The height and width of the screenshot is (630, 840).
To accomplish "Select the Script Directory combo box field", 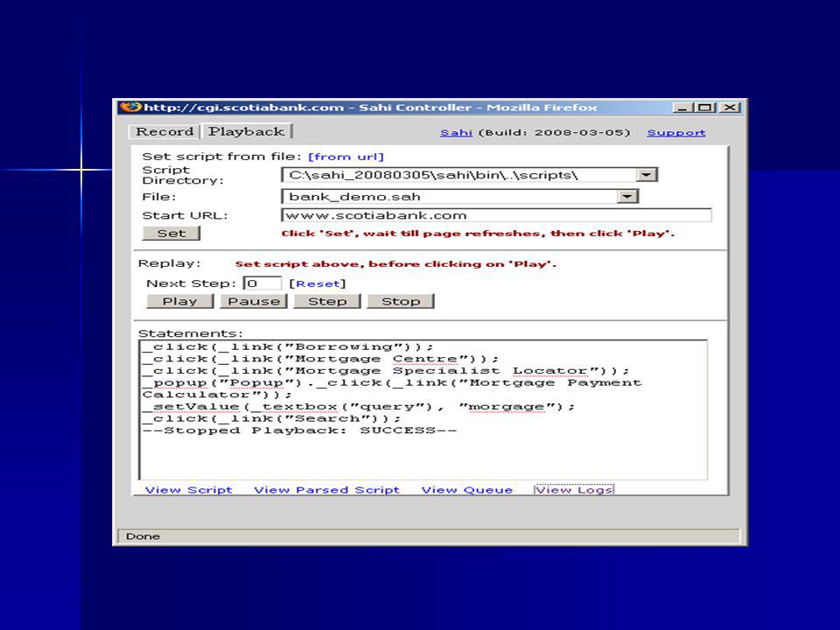I will tap(469, 175).
